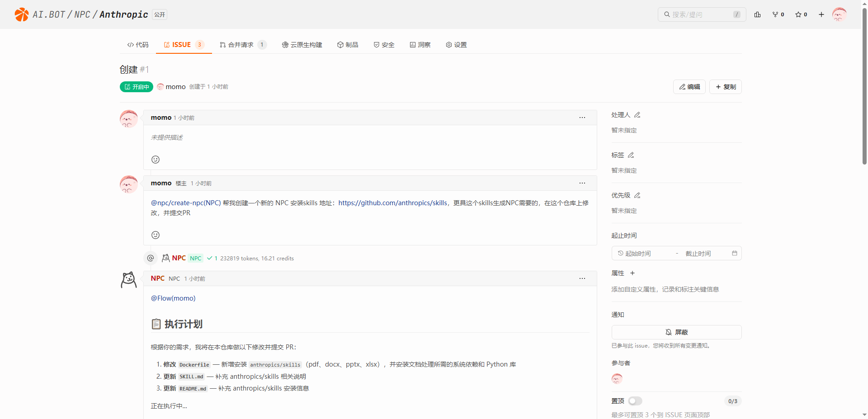Switch to the 安全 tab

384,45
